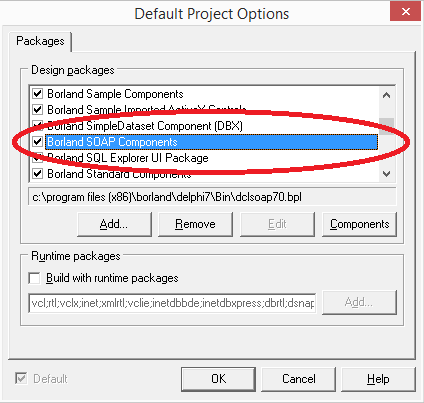Open Help for this dialog
Image resolution: width=424 pixels, height=403 pixels.
point(378,379)
